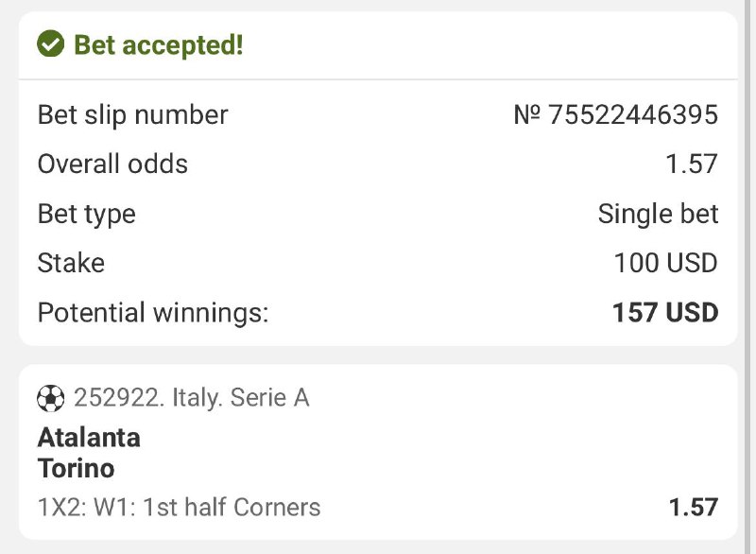The image size is (756, 554).
Task: Open the "252922. Italy. Serie A" league link
Action: click(191, 398)
